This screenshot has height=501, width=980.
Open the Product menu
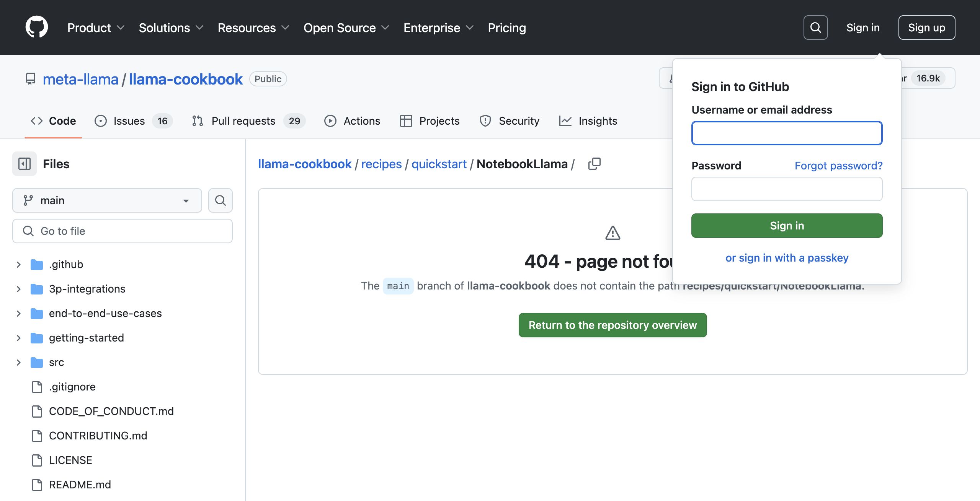[x=96, y=28]
